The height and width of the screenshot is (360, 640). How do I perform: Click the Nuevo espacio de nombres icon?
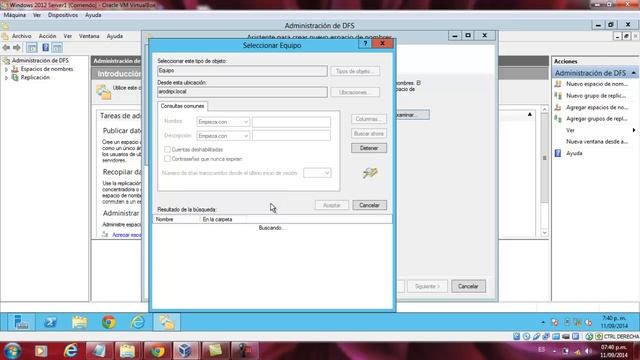coord(558,84)
